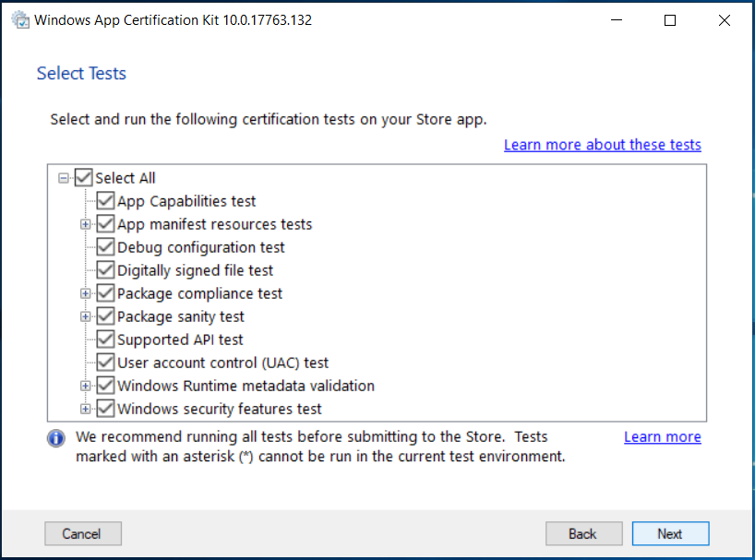Toggle Windows security features test checkbox
Image resolution: width=755 pixels, height=560 pixels.
[x=105, y=409]
